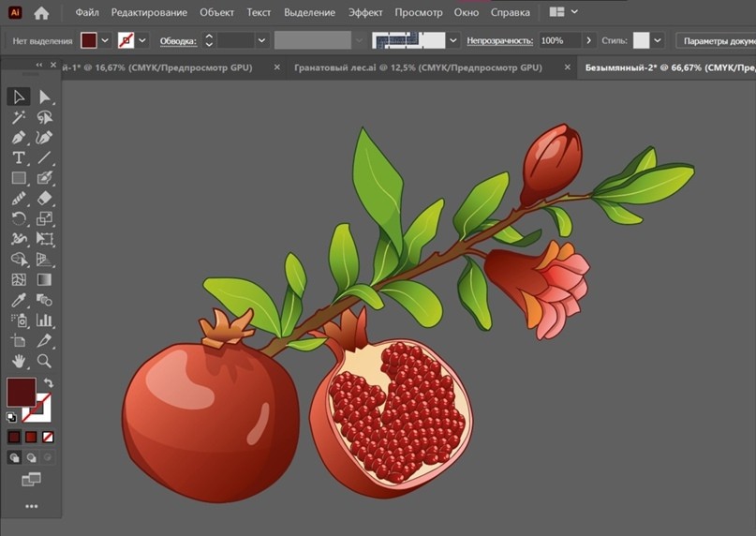The height and width of the screenshot is (536, 756).
Task: Choose the Magic Wand tool
Action: (19, 117)
